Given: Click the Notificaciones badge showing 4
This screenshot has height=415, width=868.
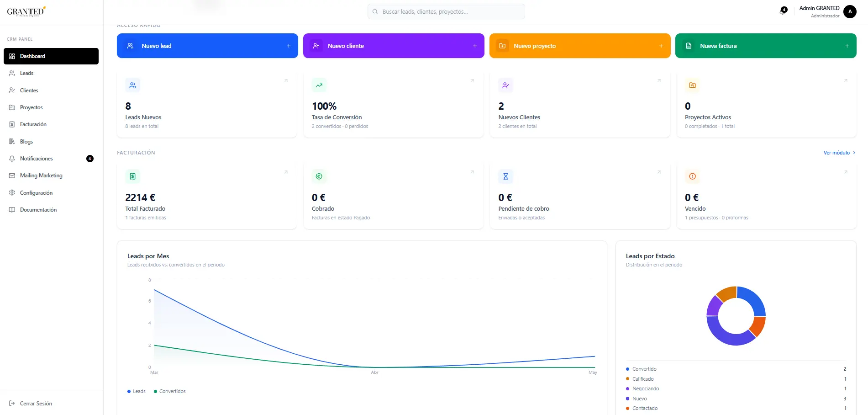Looking at the screenshot, I should [90, 159].
